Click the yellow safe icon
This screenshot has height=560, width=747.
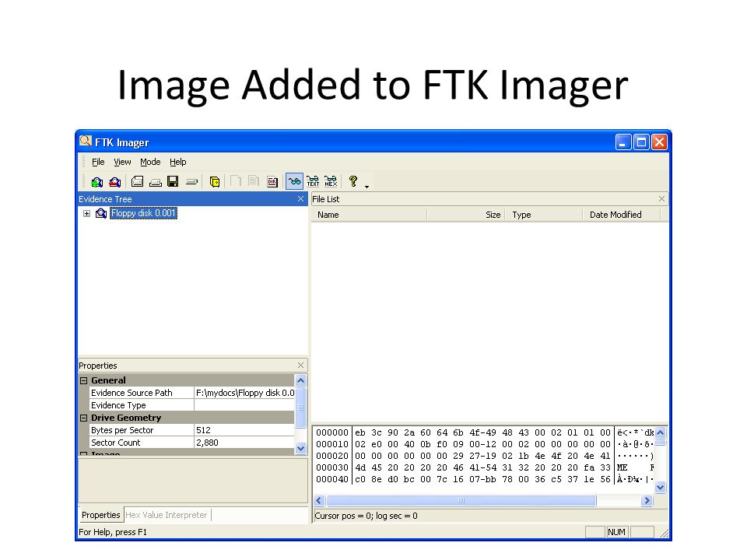[215, 181]
